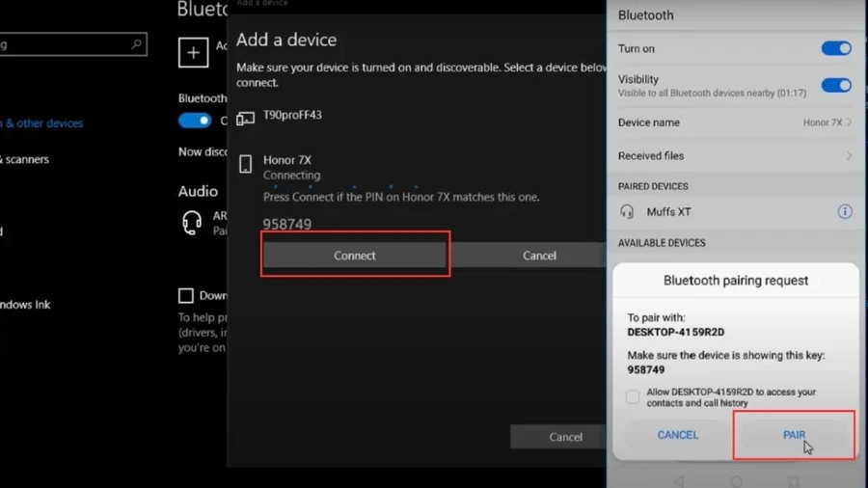Check allow access to contacts and call history

[x=632, y=396]
